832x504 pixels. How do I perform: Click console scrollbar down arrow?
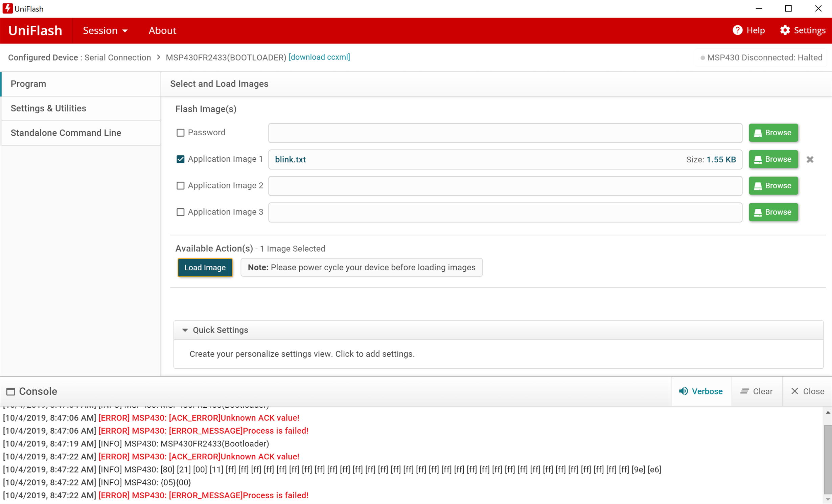pyautogui.click(x=828, y=499)
